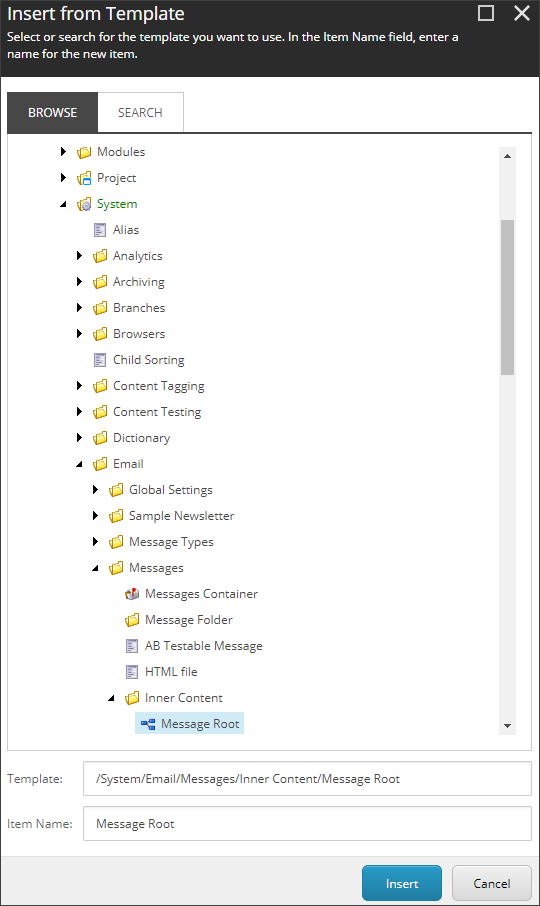Click the HTML file template icon
540x906 pixels.
pos(132,672)
